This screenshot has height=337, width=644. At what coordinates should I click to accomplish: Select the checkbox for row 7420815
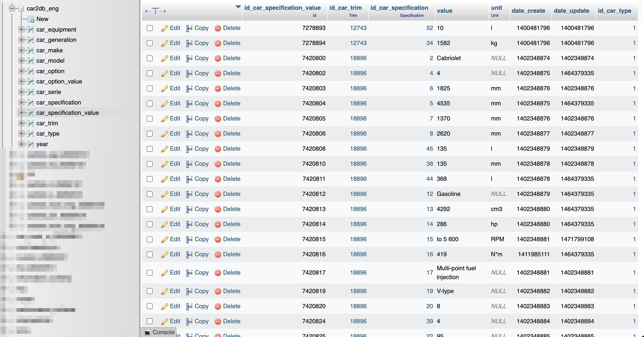(149, 239)
